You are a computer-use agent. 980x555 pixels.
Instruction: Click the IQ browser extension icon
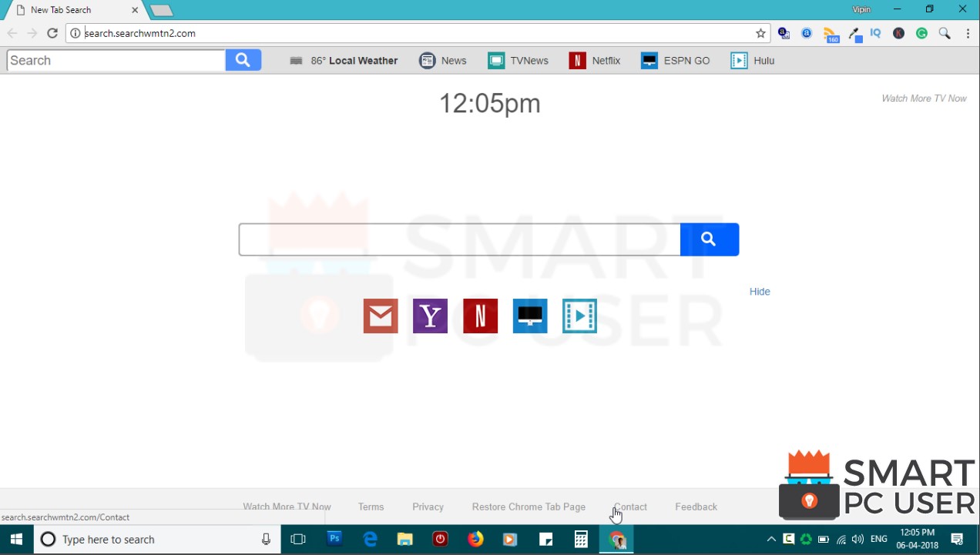point(875,33)
